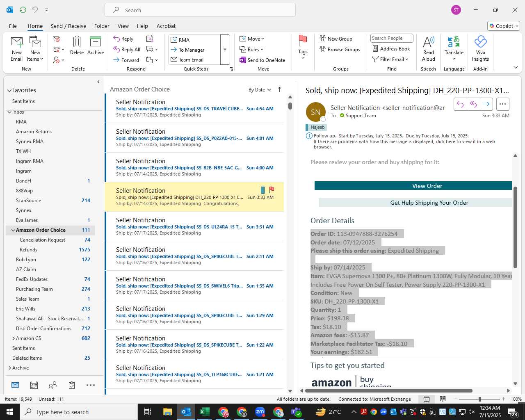
Task: Select the To Manager quick step
Action: click(x=194, y=50)
